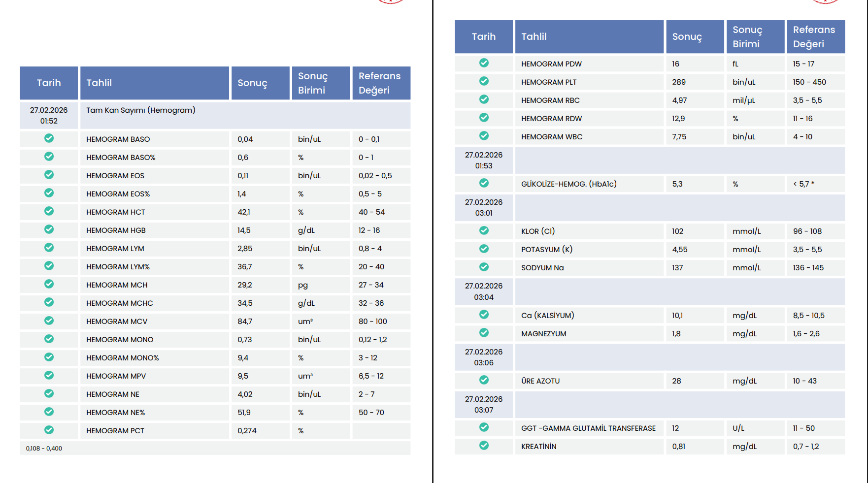Click the Referans Değeri header in right table
The height and width of the screenshot is (483, 868).
815,36
